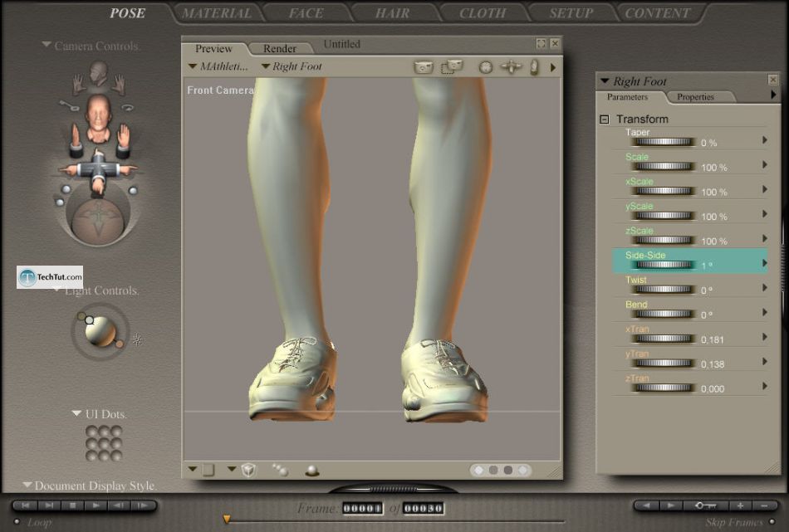Open the Document Display Style arrow
Image resolution: width=789 pixels, height=532 pixels.
tap(27, 485)
